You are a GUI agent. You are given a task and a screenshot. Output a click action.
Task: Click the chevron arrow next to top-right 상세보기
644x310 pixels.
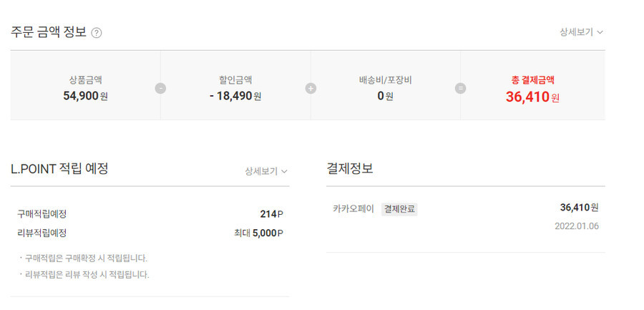tap(600, 32)
